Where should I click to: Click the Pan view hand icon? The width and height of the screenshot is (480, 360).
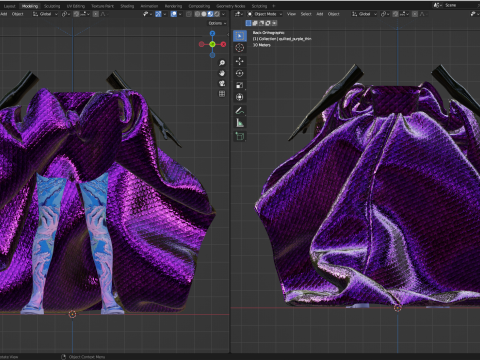pos(222,73)
